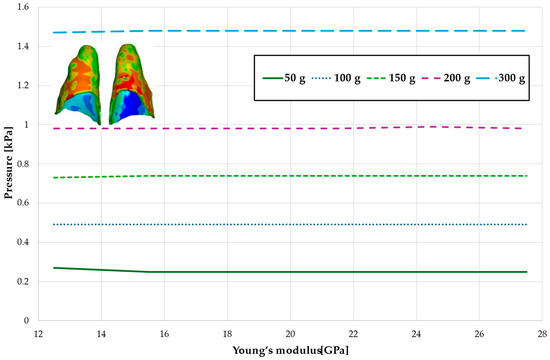The height and width of the screenshot is (360, 550).
Task: Click the '150 g' legend entry
Action: point(391,78)
